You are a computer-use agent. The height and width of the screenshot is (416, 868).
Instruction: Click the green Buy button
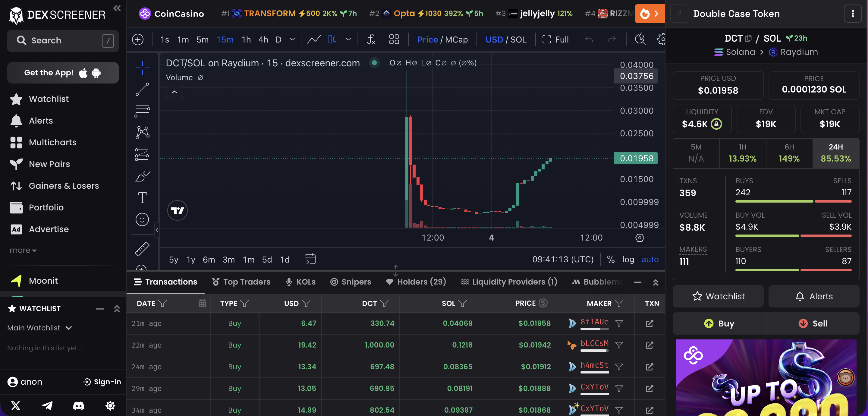[x=719, y=323]
